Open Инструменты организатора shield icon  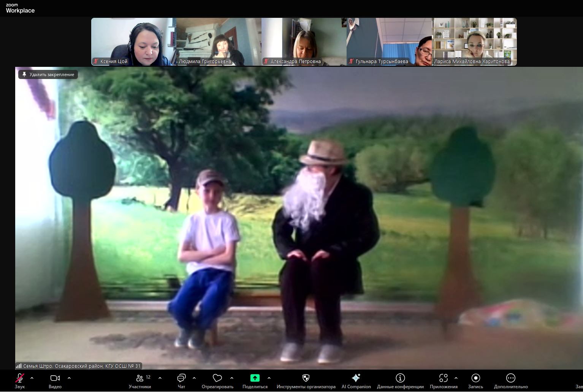point(306,378)
